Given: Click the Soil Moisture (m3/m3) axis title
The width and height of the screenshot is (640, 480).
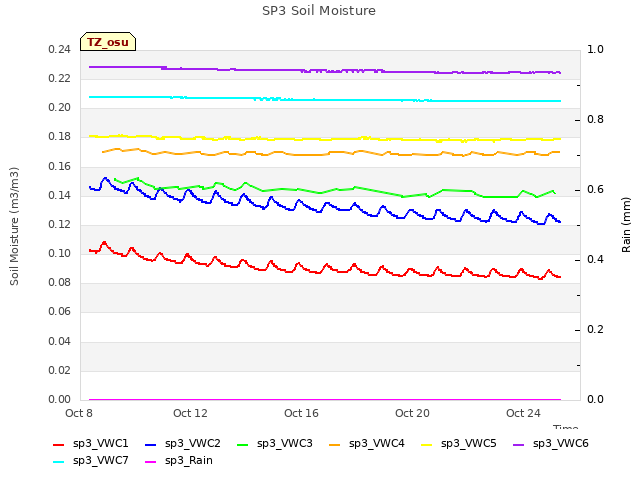Looking at the screenshot, I should coord(14,226).
